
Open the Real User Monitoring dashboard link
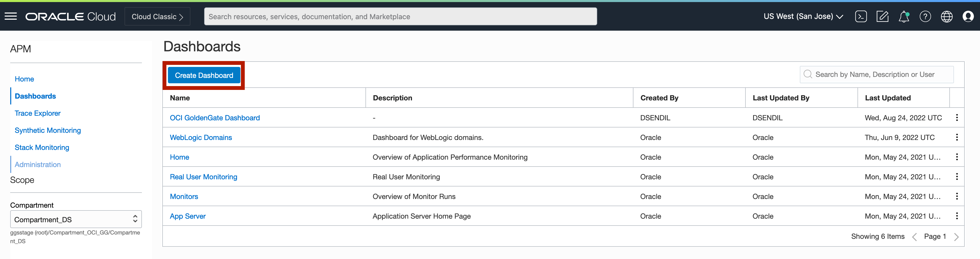point(203,177)
